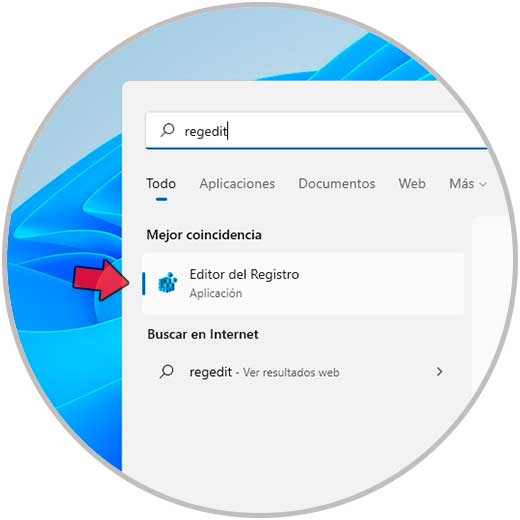Click the blue selection bar beside Editor del Registro
Screen dimensions: 520x520
click(144, 283)
